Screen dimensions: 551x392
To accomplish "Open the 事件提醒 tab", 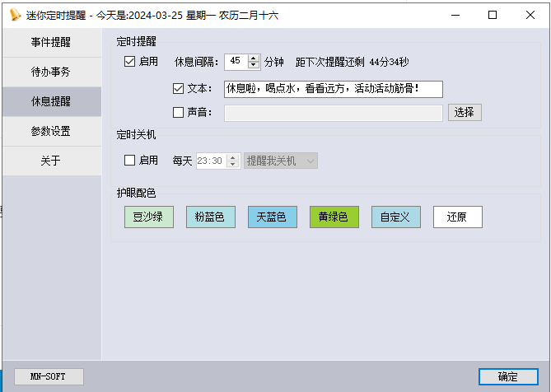I will tap(51, 43).
